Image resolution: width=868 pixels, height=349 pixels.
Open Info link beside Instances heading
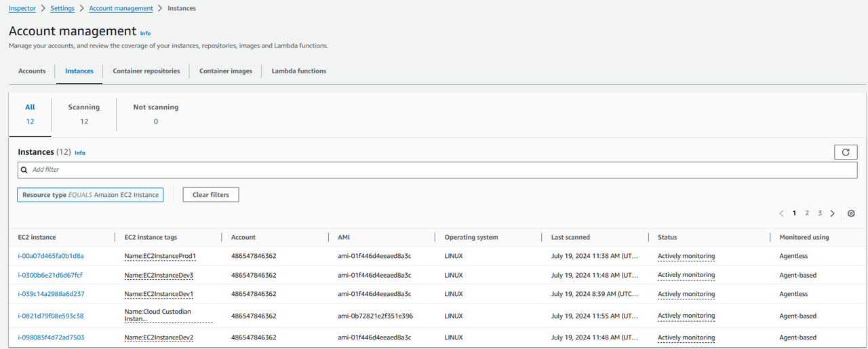coord(80,153)
